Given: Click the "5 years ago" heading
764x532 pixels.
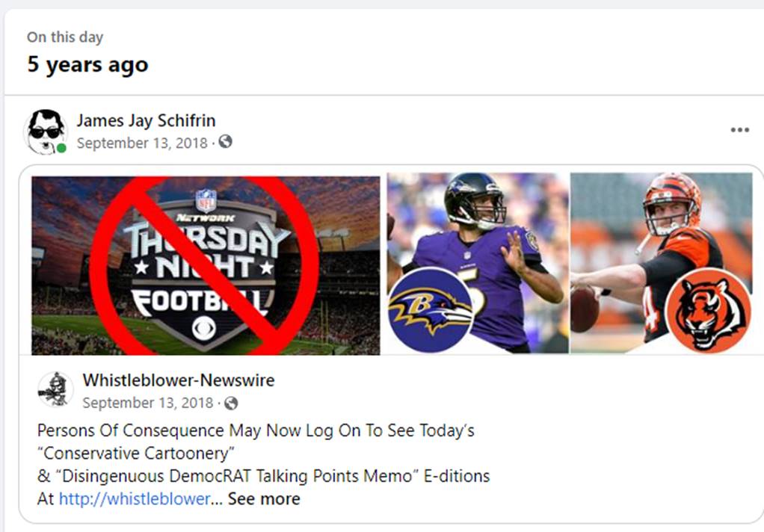Looking at the screenshot, I should [x=87, y=64].
